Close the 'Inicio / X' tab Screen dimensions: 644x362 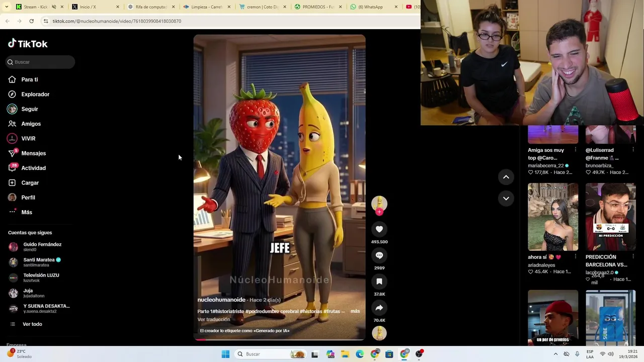(118, 7)
